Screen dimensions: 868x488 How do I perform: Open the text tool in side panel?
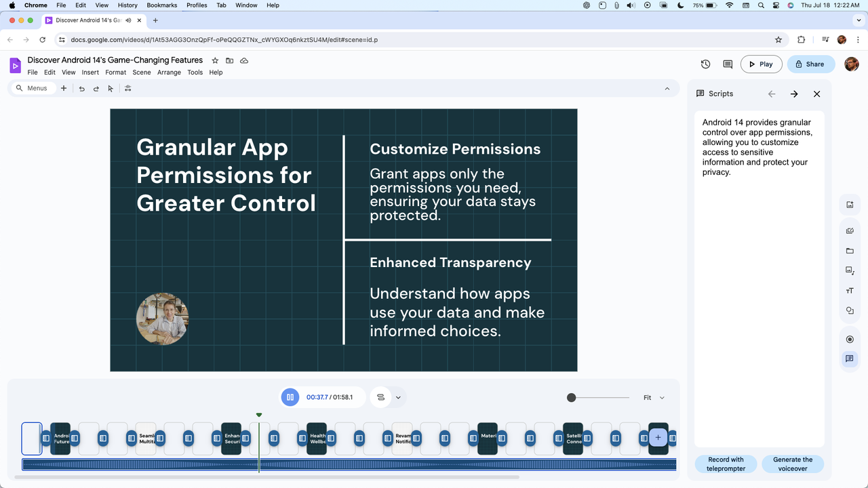tap(850, 291)
